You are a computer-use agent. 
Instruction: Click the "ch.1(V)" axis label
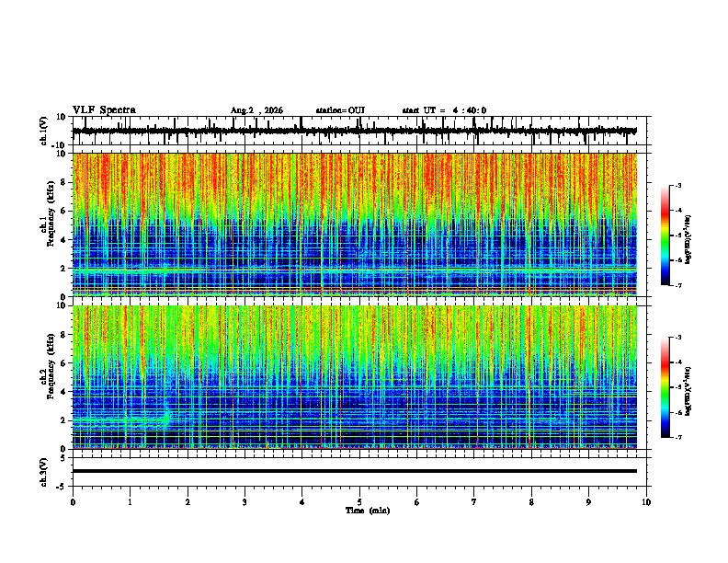tap(44, 131)
